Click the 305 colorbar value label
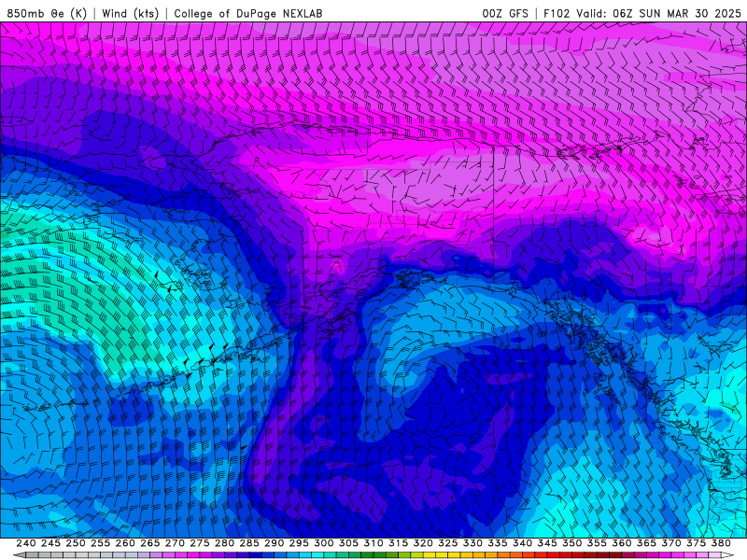The image size is (747, 560). click(348, 543)
